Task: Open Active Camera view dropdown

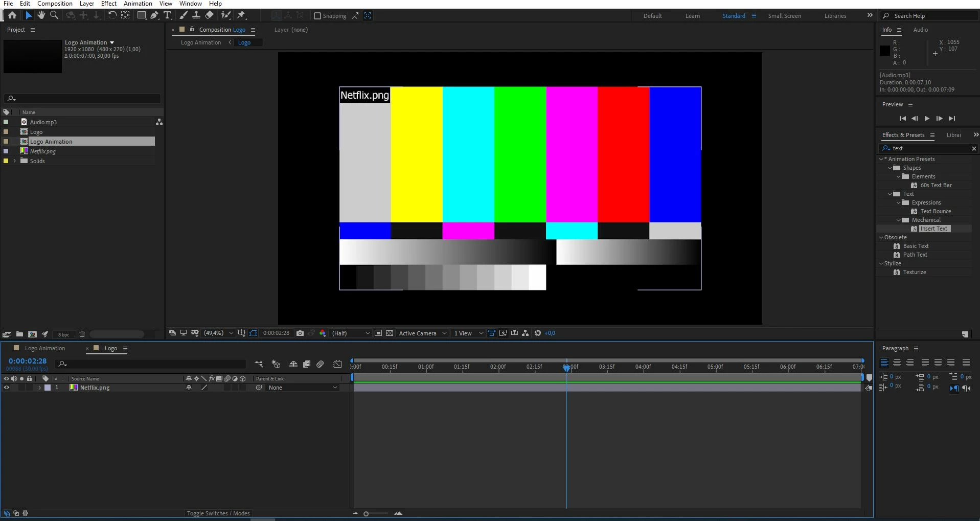Action: pos(423,333)
